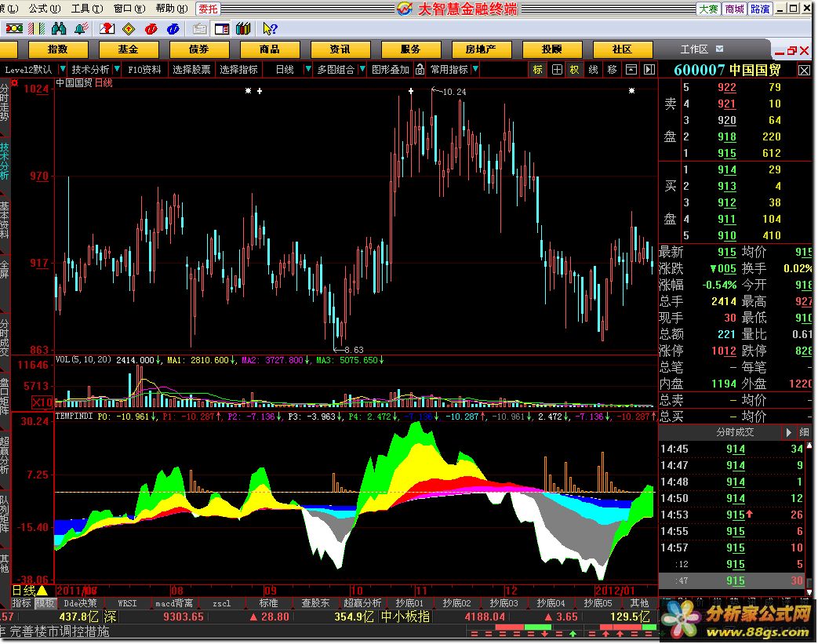Close the 600007 quote panel X box
This screenshot has width=818, height=644.
click(804, 70)
